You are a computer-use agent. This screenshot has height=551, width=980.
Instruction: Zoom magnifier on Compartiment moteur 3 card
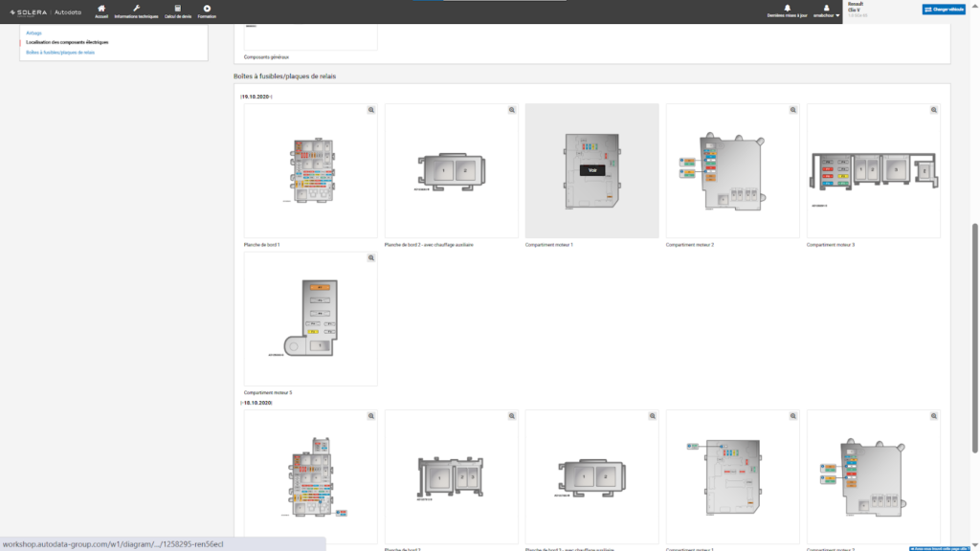(934, 110)
